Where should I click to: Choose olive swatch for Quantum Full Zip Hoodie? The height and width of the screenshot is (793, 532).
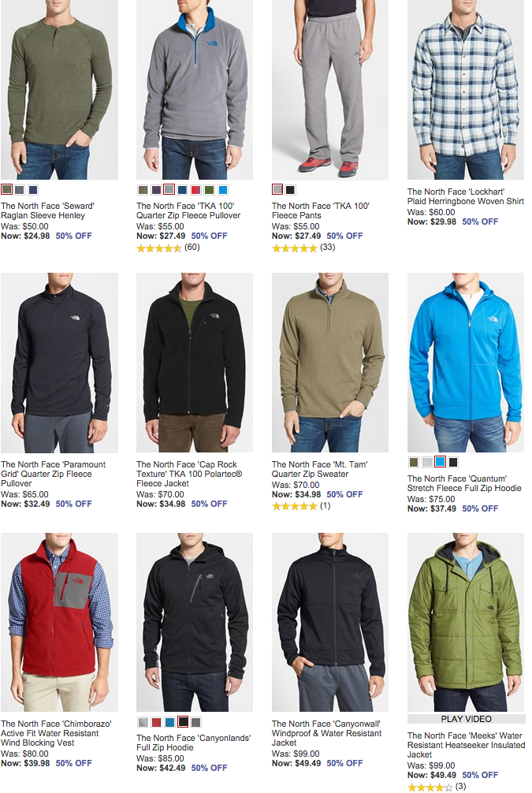click(414, 462)
